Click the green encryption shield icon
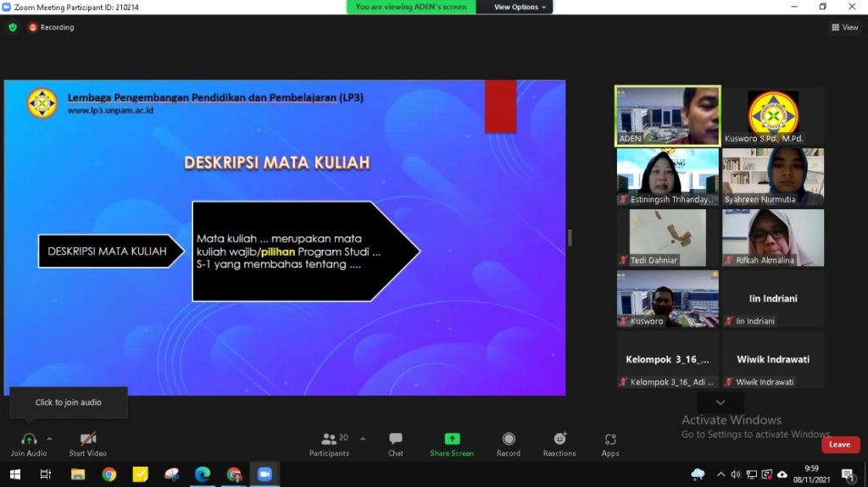The height and width of the screenshot is (487, 868). pos(13,27)
